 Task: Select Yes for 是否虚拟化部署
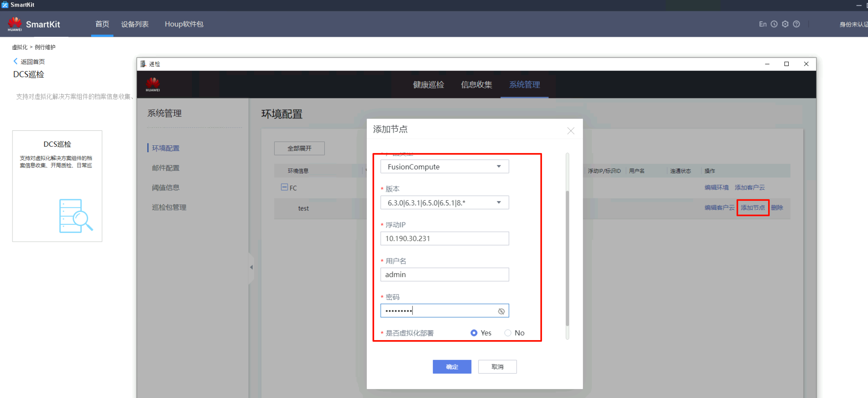[x=474, y=333]
